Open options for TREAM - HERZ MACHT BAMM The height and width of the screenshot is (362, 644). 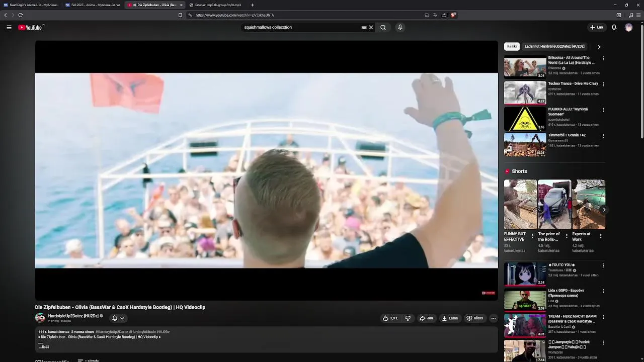[x=603, y=317]
